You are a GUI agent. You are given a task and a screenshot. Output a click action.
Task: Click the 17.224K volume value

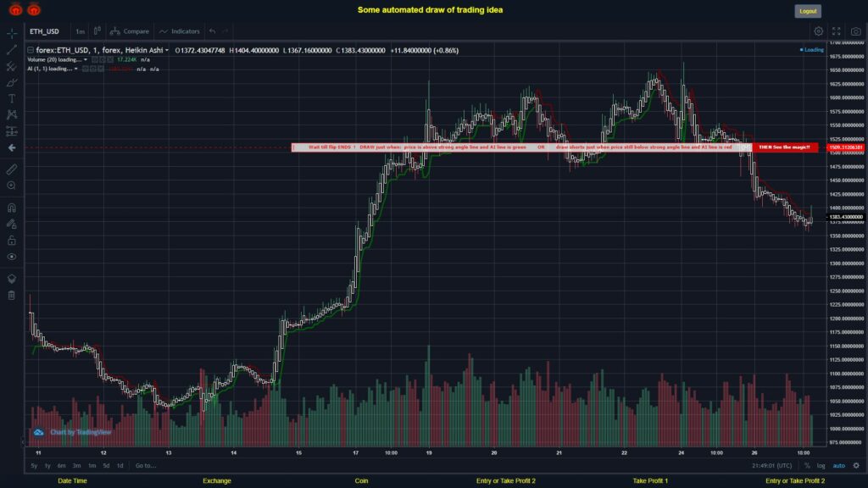pyautogui.click(x=127, y=60)
